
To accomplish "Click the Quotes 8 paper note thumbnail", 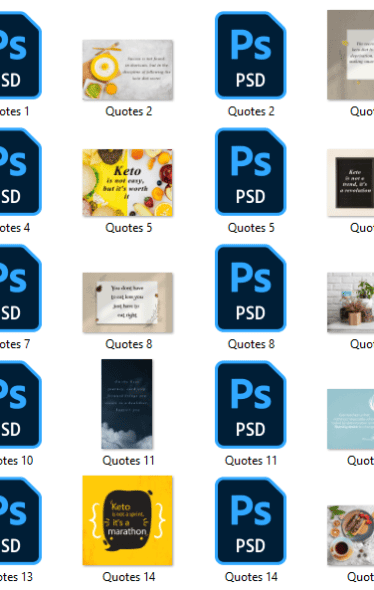I will click(128, 303).
